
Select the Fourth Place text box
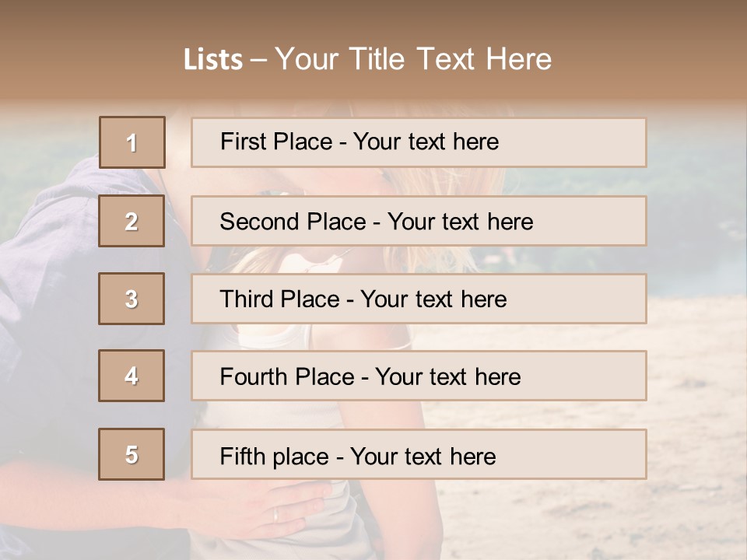419,376
